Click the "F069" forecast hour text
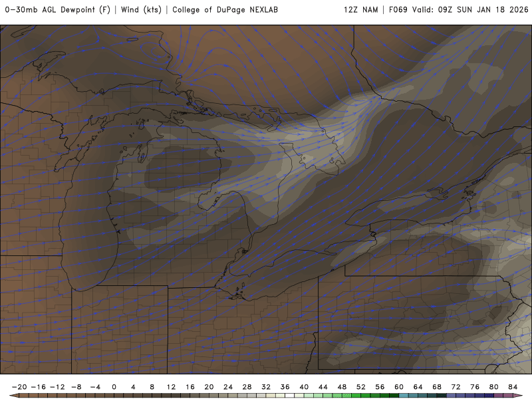 (x=398, y=10)
